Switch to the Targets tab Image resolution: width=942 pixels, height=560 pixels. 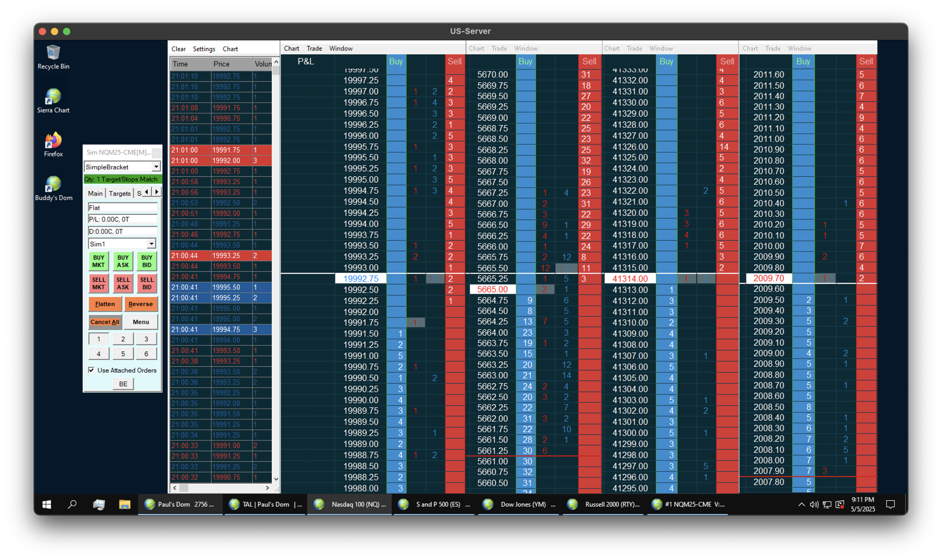click(119, 193)
